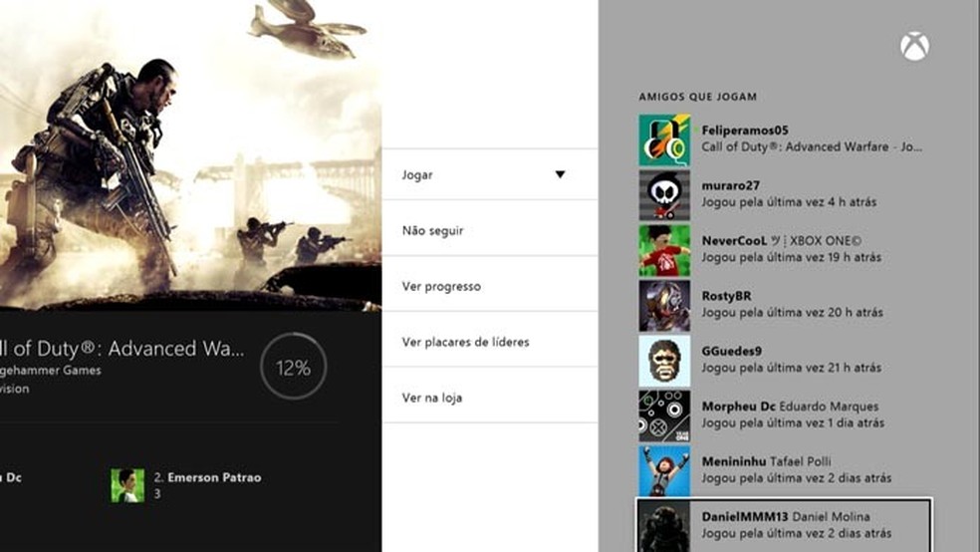Viewport: 980px width, 552px height.
Task: Click 'Jogou pela última vez 1 dia atrás'
Action: [793, 422]
